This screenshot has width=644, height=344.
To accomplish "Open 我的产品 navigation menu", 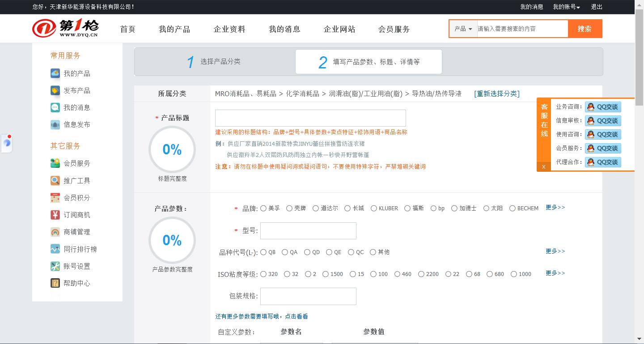I will 174,29.
